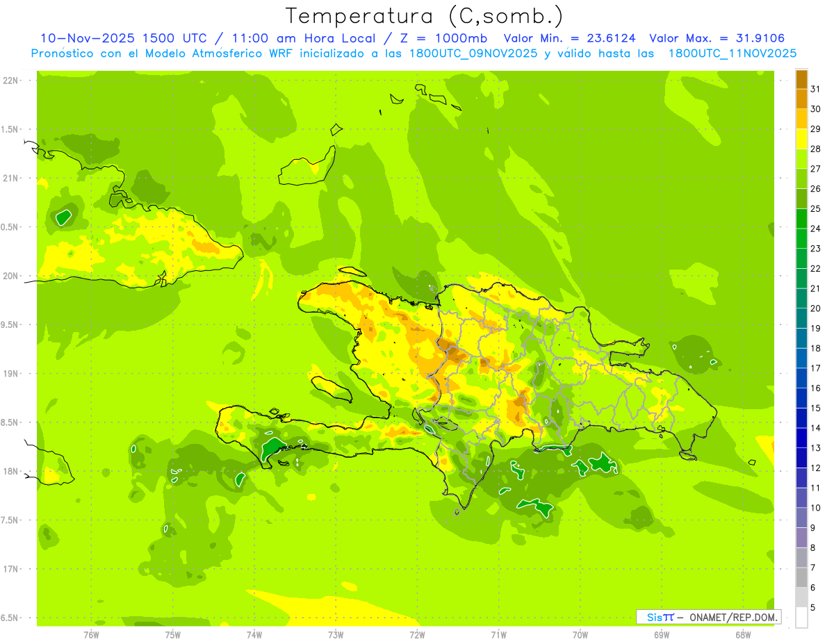Screen dimensions: 834x644
Task: Click "1800UTC_11NOV2025" valid-until time text
Action: (x=732, y=53)
